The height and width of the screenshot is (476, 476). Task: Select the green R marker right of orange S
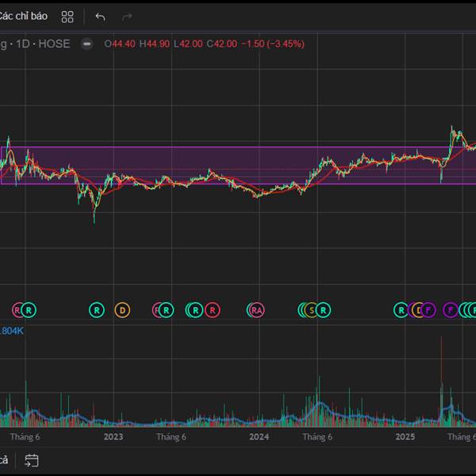323,309
